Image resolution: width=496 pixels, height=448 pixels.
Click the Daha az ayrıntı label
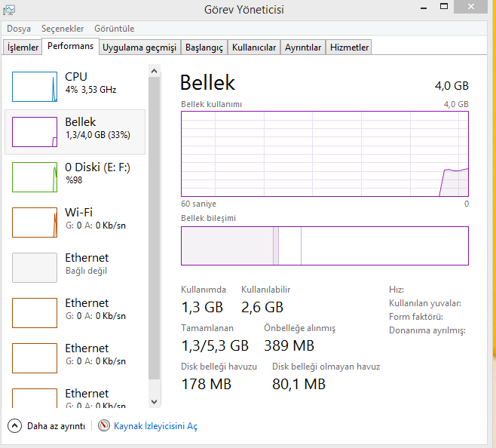56,426
